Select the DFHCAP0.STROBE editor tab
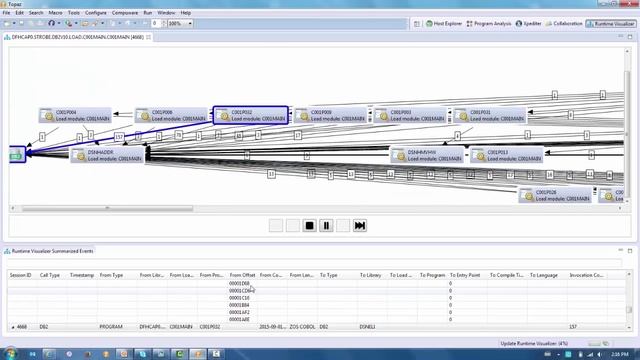This screenshot has width=640, height=360. [77, 37]
